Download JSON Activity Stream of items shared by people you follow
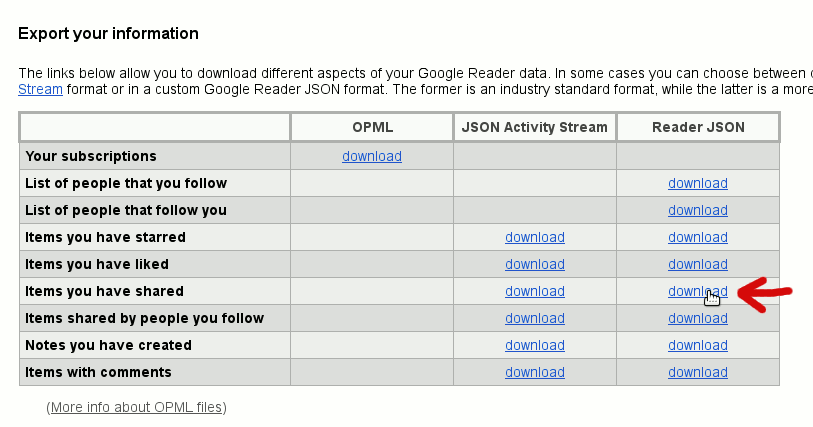 pos(534,319)
